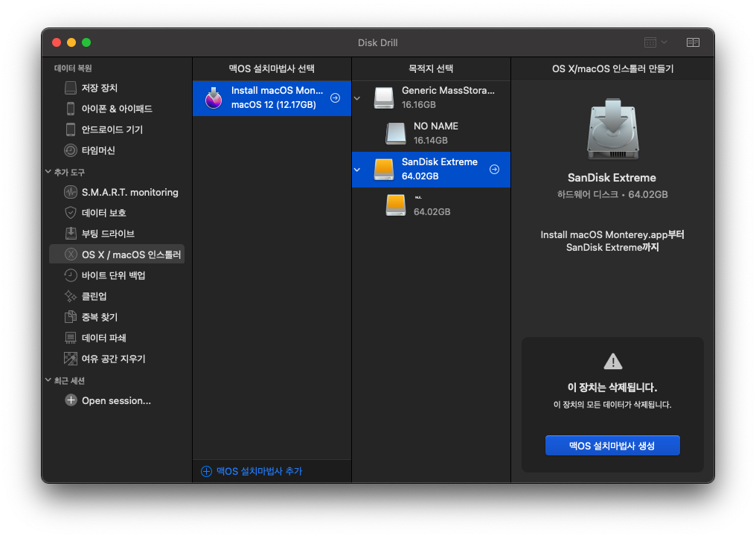This screenshot has height=538, width=756.
Task: Click the yellow minimize window button
Action: pos(71,42)
